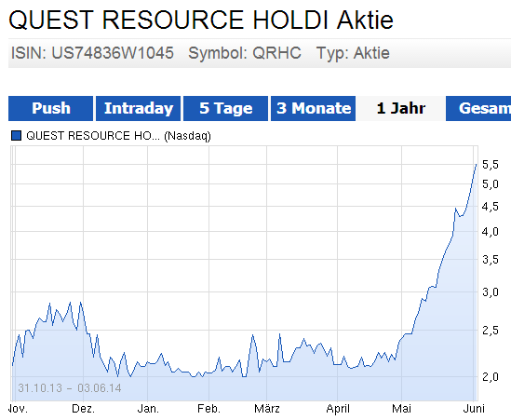Click the Juni x-axis label
The width and height of the screenshot is (511, 420).
[x=474, y=409]
